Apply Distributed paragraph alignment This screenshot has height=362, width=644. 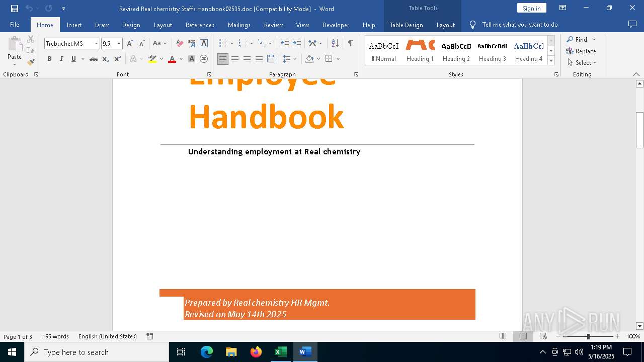coord(271,59)
